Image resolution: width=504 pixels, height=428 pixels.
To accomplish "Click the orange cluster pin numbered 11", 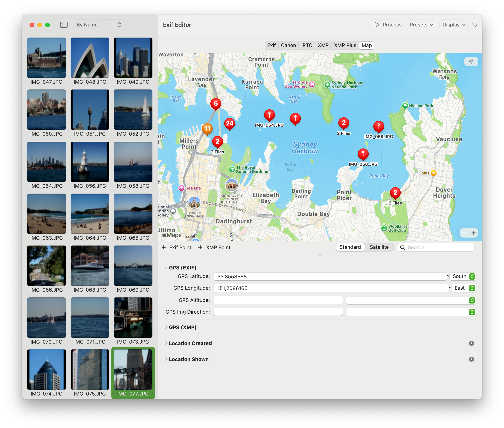I will 207,129.
